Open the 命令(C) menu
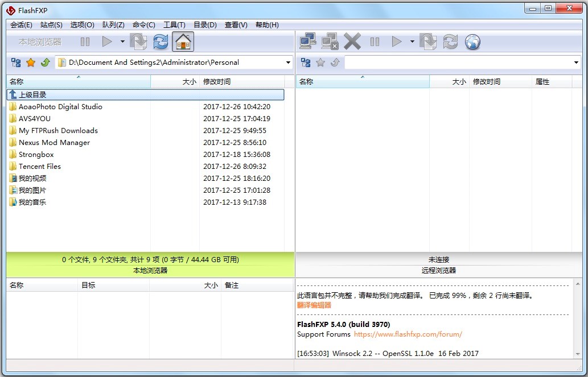The width and height of the screenshot is (588, 377). (143, 25)
